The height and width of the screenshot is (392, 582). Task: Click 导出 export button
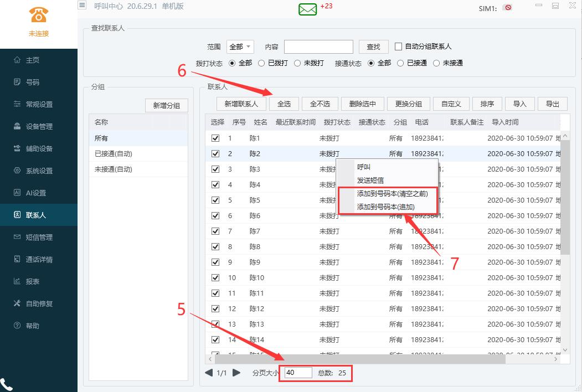coord(552,104)
